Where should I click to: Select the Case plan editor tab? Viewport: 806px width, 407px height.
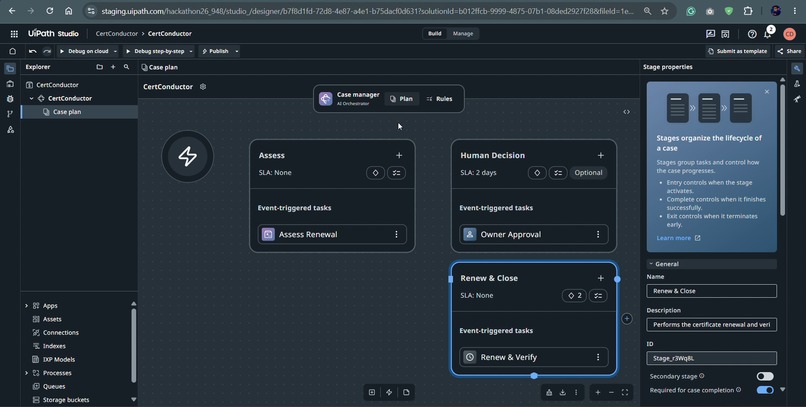coord(160,67)
